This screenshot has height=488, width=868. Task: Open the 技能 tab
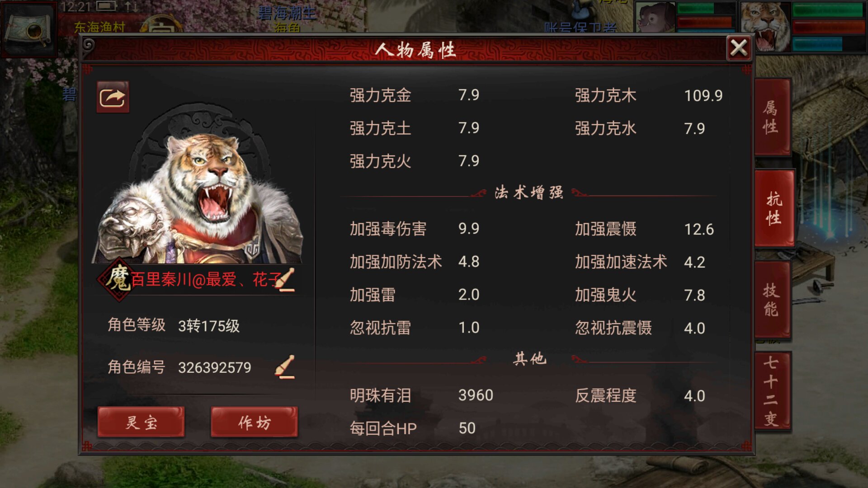pos(773,299)
